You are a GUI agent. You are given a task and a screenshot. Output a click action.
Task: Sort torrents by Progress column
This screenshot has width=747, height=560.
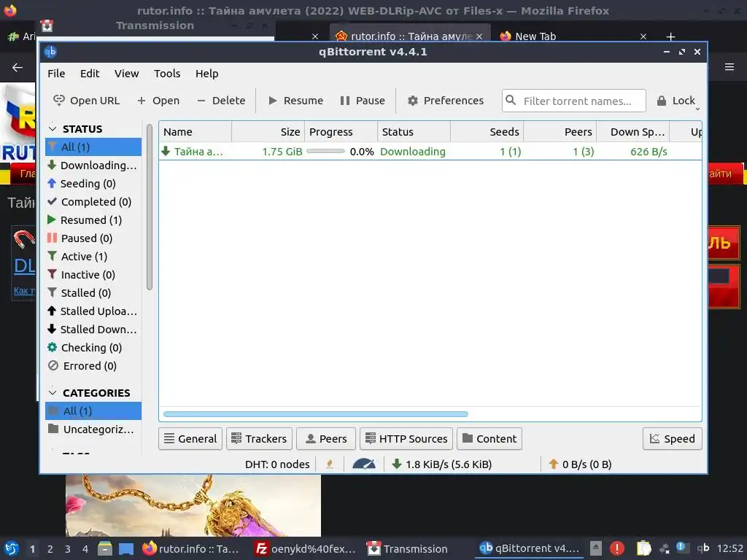pos(341,132)
